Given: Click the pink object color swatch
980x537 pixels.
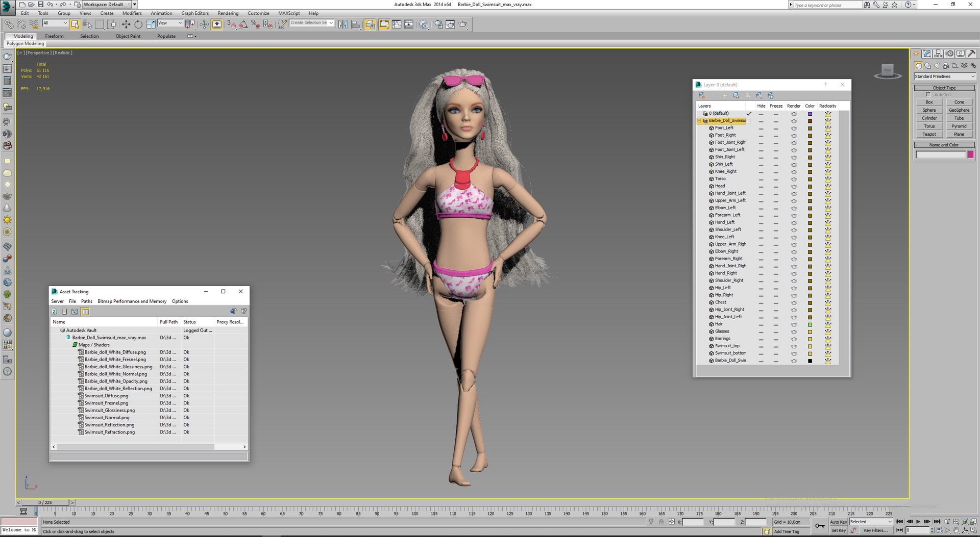Looking at the screenshot, I should [970, 155].
